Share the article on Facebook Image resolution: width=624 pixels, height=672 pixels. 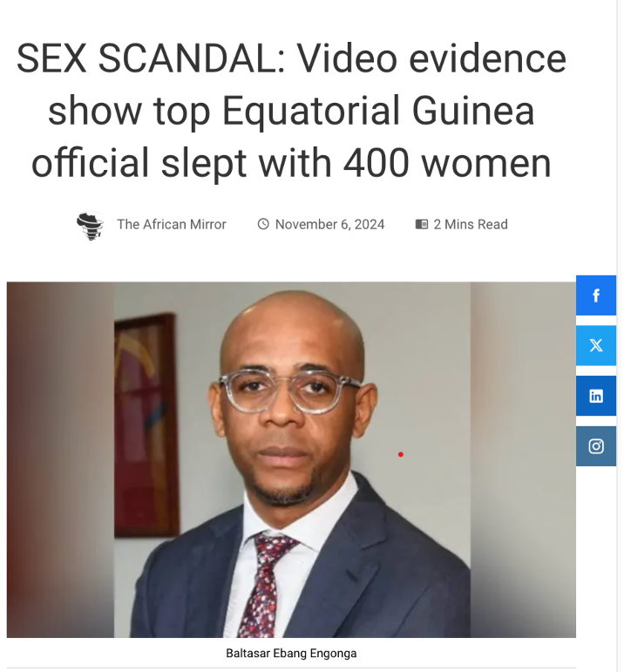pyautogui.click(x=596, y=295)
